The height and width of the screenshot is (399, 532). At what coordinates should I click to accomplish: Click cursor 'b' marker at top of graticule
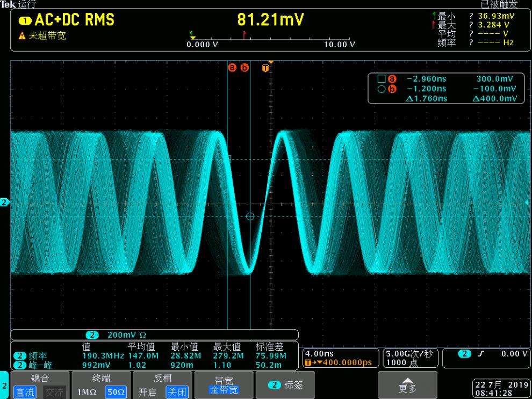tap(245, 68)
